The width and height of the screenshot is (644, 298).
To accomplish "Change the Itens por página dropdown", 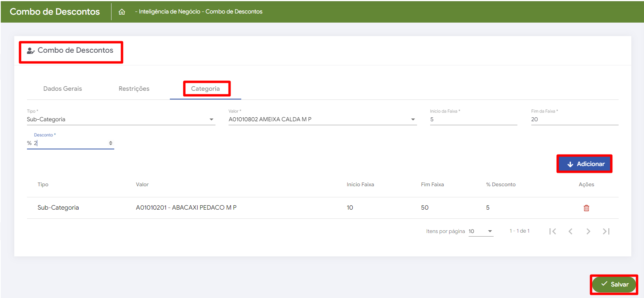I will coord(481,231).
